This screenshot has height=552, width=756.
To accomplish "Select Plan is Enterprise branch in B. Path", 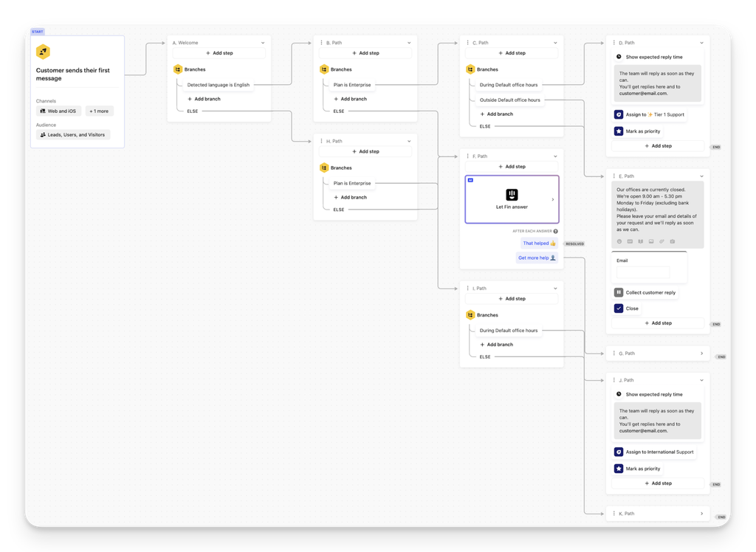I will (x=352, y=85).
